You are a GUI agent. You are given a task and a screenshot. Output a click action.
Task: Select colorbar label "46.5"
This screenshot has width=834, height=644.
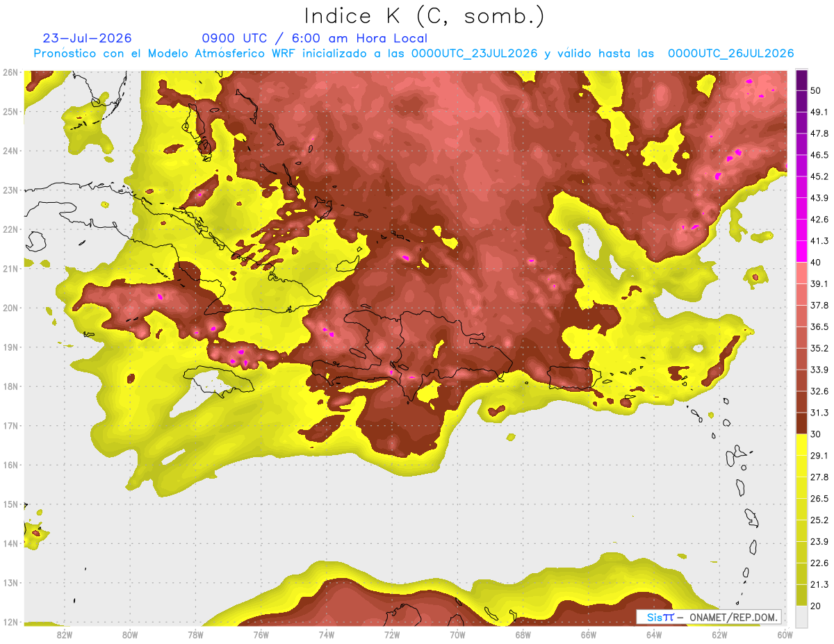coord(820,155)
